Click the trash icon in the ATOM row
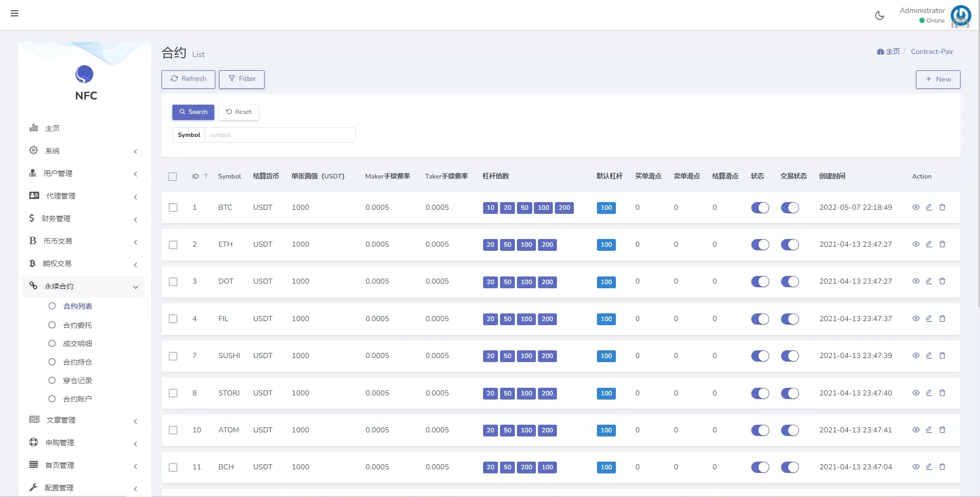The height and width of the screenshot is (497, 980). [x=942, y=430]
